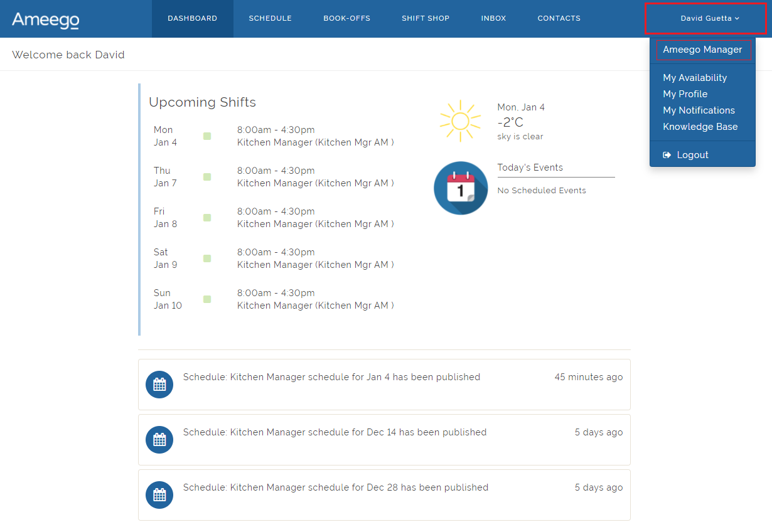772x532 pixels.
Task: Navigate to the Shift Shop
Action: click(x=426, y=18)
